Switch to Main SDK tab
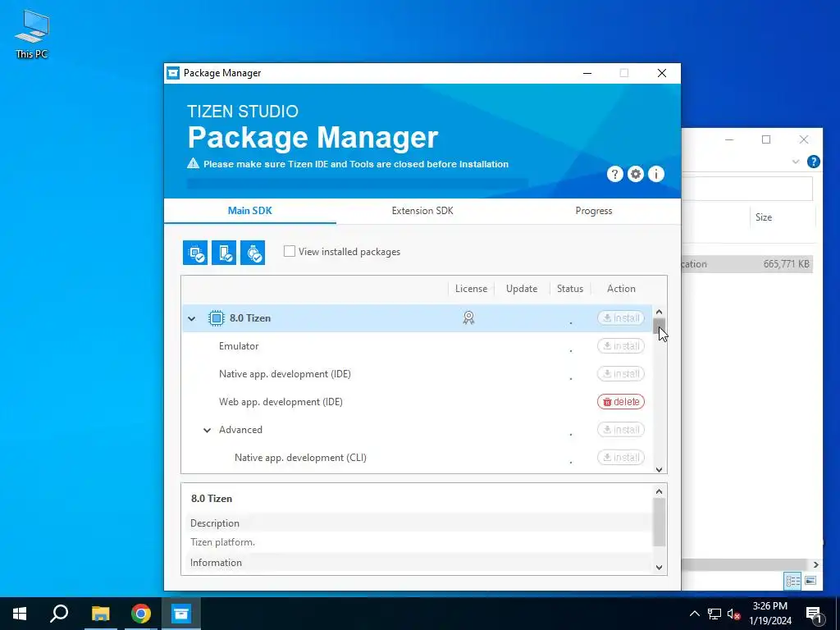Screen dimensions: 840x630 tap(250, 211)
